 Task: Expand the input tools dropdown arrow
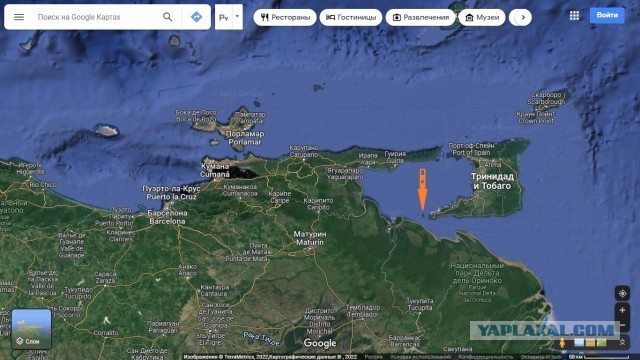point(238,17)
